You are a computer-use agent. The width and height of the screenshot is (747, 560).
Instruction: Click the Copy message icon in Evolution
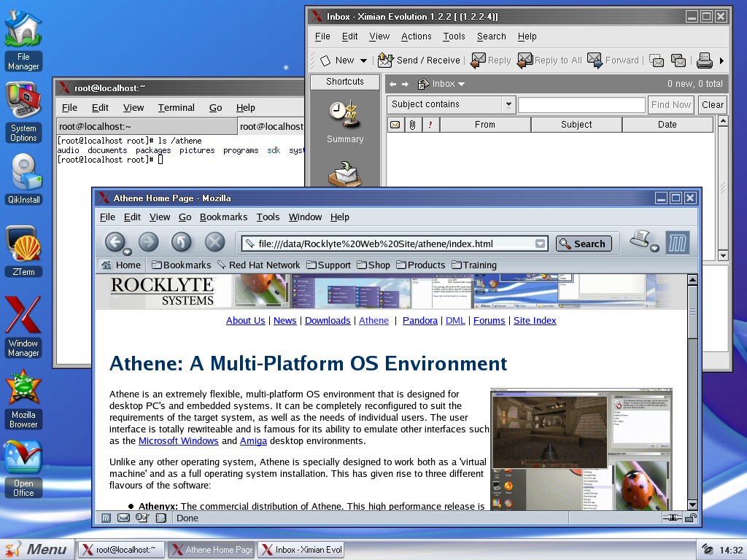[678, 61]
